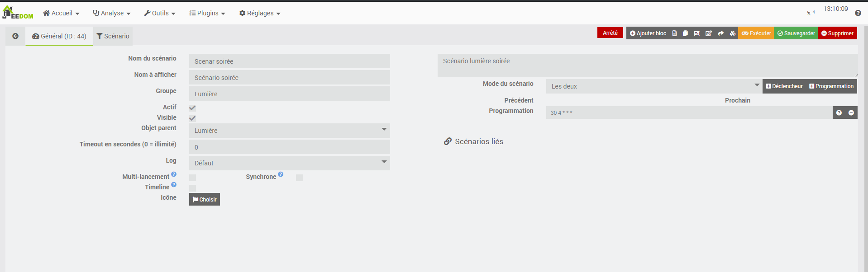
Task: Click the copy scenario icon
Action: [x=685, y=33]
